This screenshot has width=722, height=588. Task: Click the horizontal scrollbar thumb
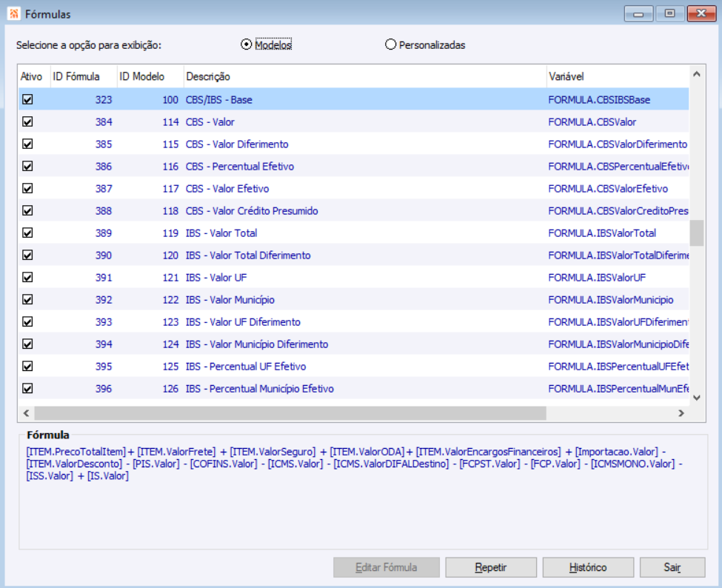[x=290, y=413]
